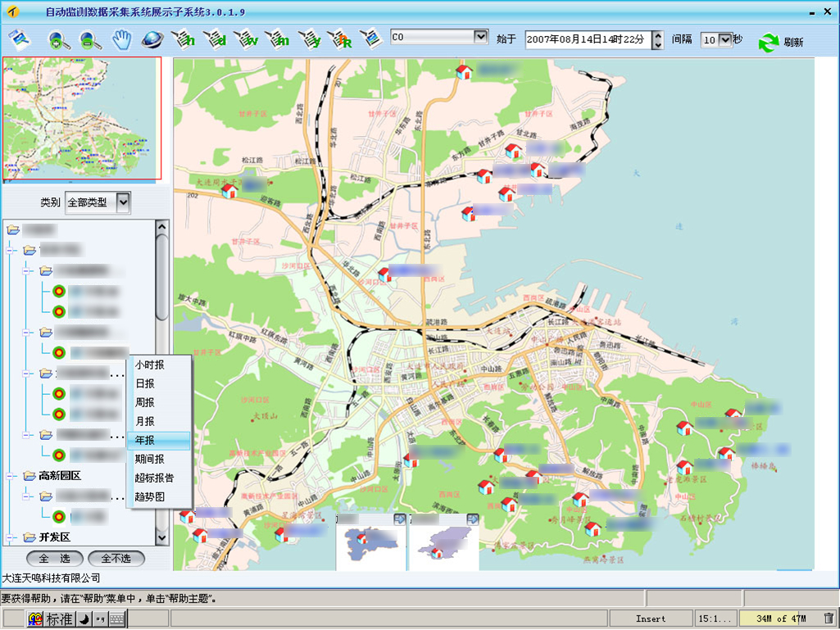Click the Insert status bar indicator
840x630 pixels.
pyautogui.click(x=651, y=619)
